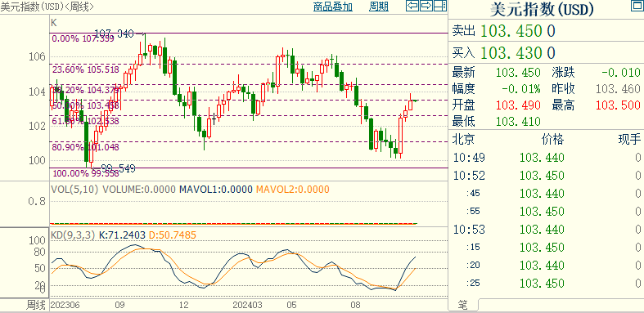
Task: Select the 笔 tab at bottom
Action: click(463, 304)
